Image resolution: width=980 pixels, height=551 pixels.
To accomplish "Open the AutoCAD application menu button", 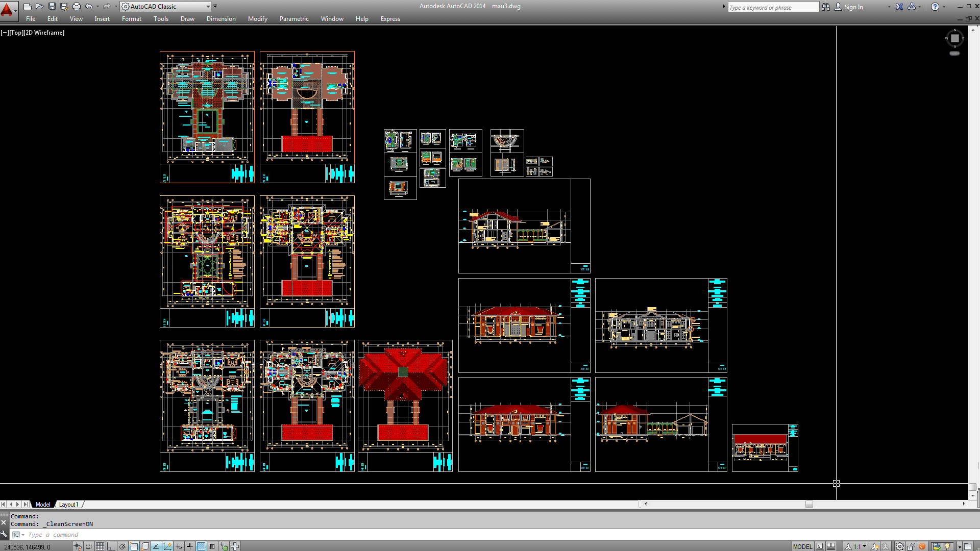I will (7, 9).
